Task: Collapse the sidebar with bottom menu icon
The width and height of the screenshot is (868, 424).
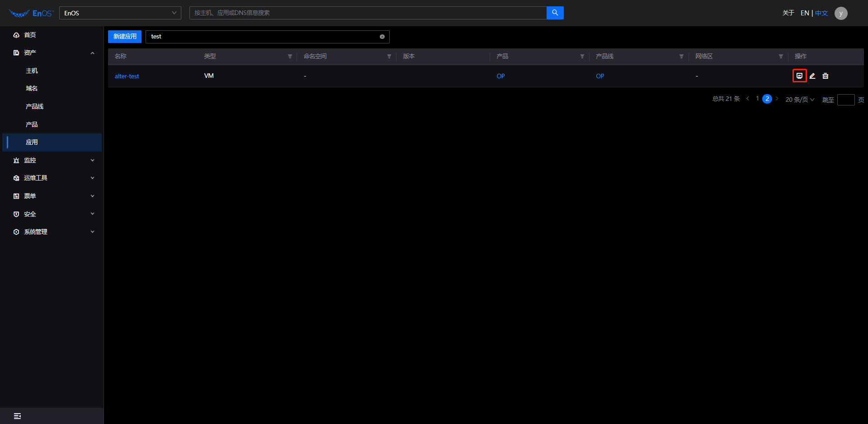Action: (17, 416)
